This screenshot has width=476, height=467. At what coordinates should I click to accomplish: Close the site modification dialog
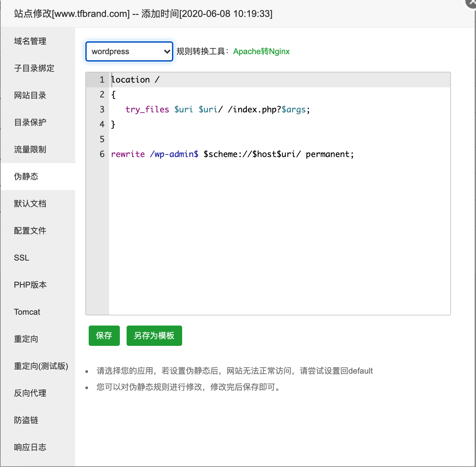(x=471, y=3)
